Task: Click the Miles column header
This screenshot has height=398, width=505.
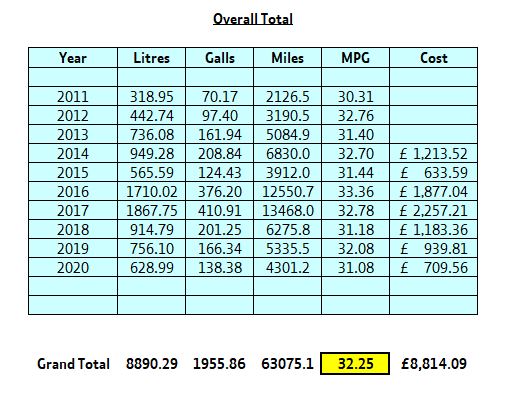Action: pyautogui.click(x=288, y=58)
